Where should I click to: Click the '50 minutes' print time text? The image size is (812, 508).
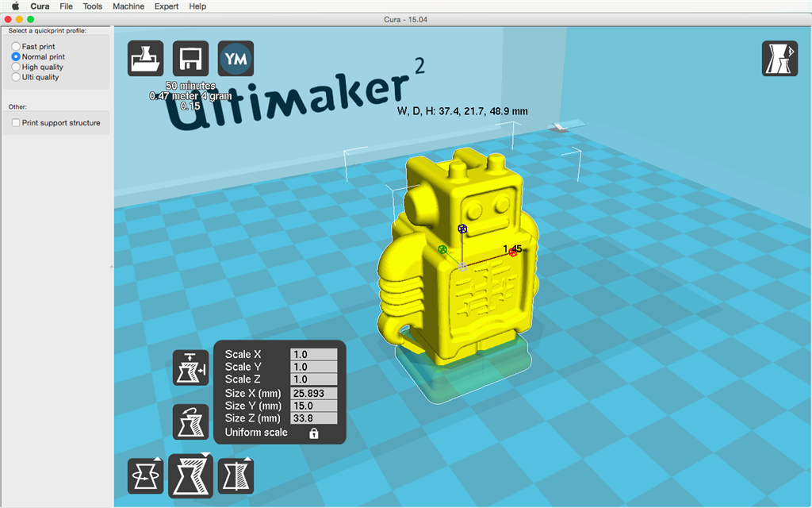pos(190,86)
